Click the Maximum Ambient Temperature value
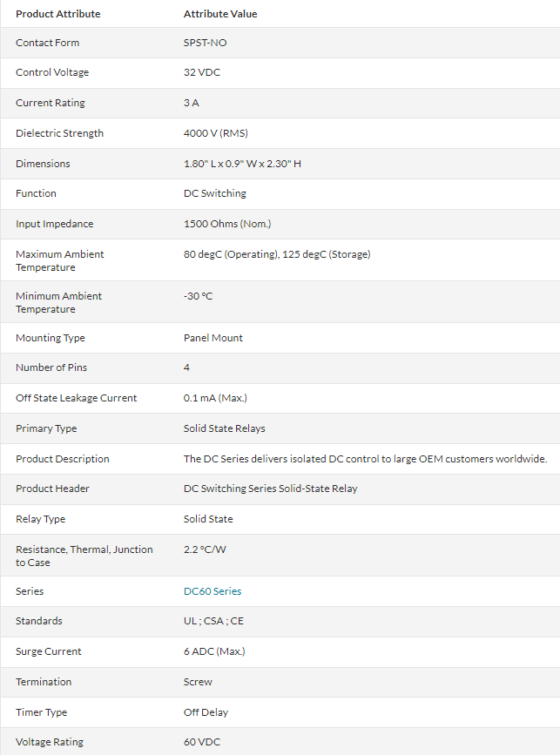Viewport: 560px width, 755px height. pos(276,254)
